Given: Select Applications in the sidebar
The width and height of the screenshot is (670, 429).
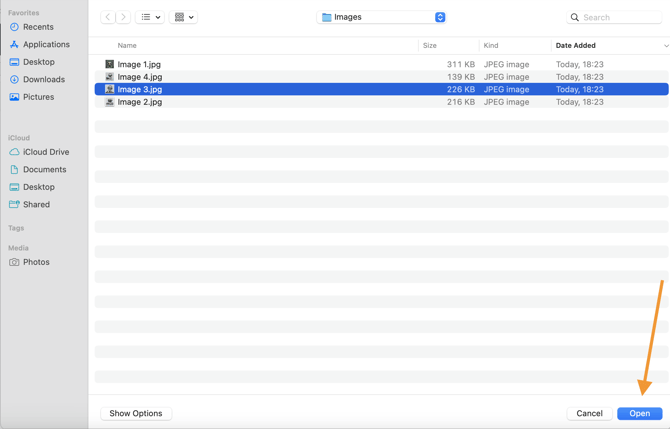Looking at the screenshot, I should click(46, 44).
